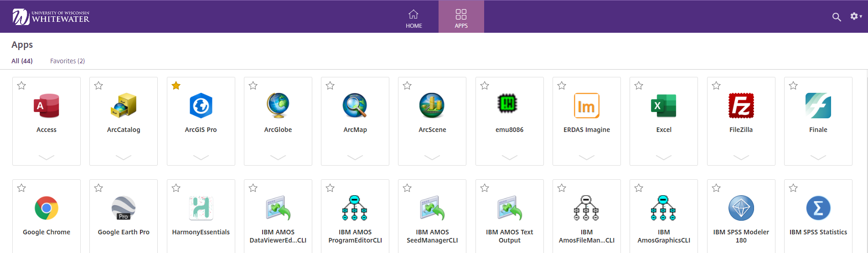Click the "Apps" page heading
This screenshot has height=253, width=868.
click(x=22, y=45)
